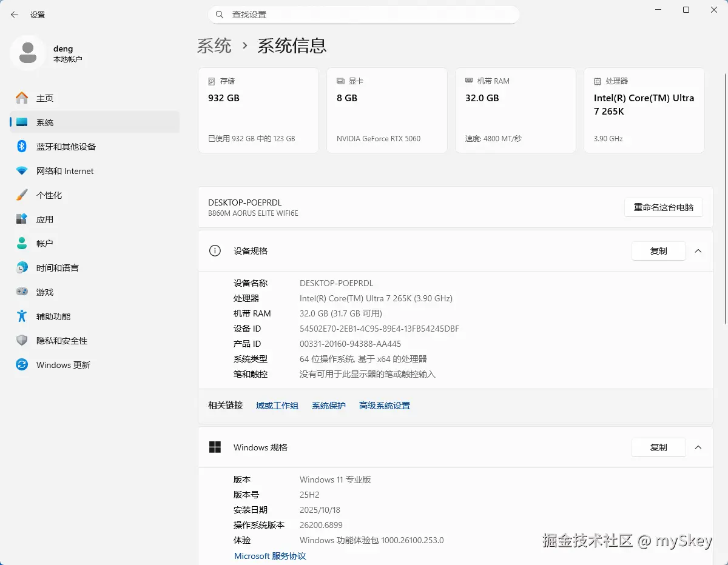Open the deng user avatar

click(27, 53)
